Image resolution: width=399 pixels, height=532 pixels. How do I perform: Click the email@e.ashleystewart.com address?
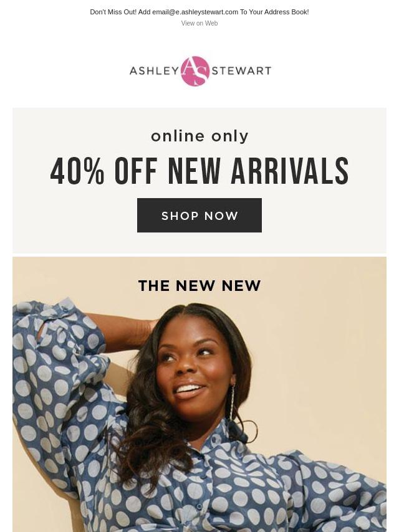[x=195, y=12]
